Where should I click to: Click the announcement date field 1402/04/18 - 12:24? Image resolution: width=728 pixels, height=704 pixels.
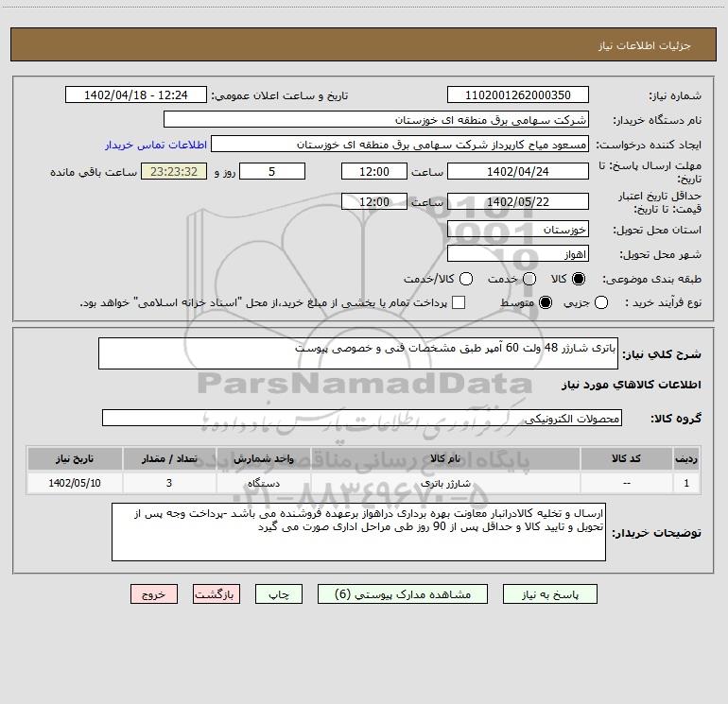pos(136,95)
